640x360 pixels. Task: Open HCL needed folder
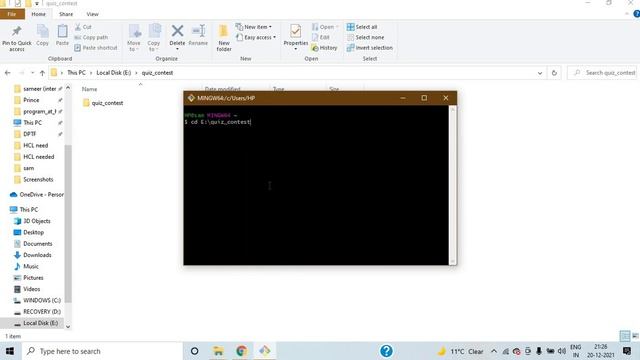pos(38,157)
